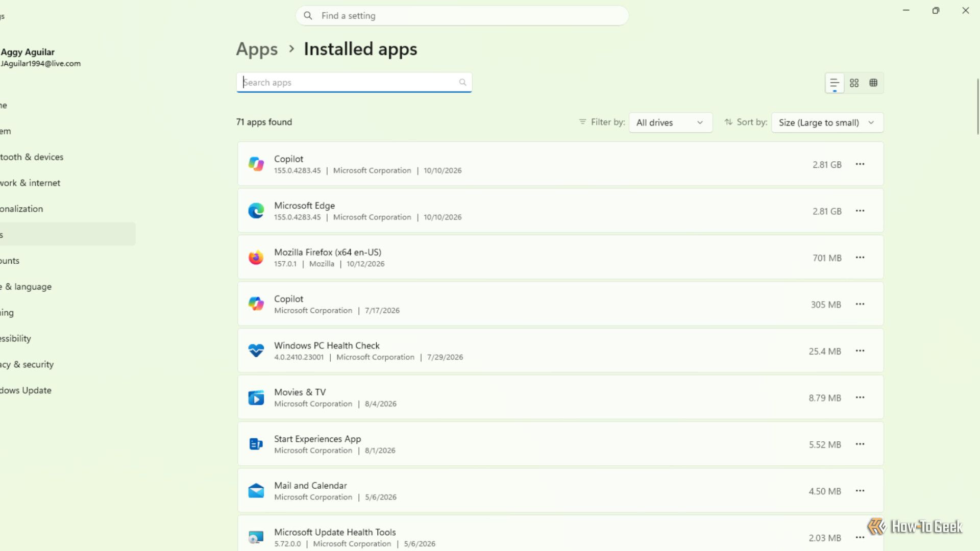The width and height of the screenshot is (980, 551).
Task: Click the Start Experiences App icon
Action: pyautogui.click(x=256, y=444)
